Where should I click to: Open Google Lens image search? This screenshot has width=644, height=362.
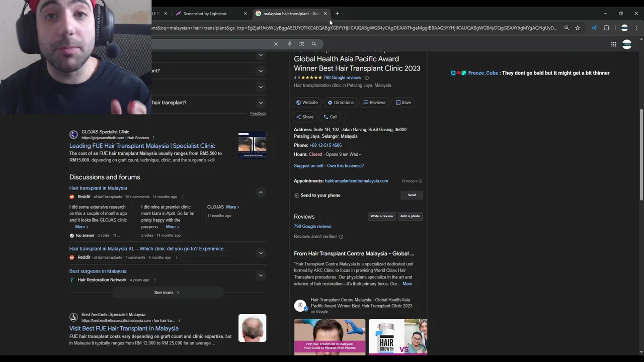[302, 44]
